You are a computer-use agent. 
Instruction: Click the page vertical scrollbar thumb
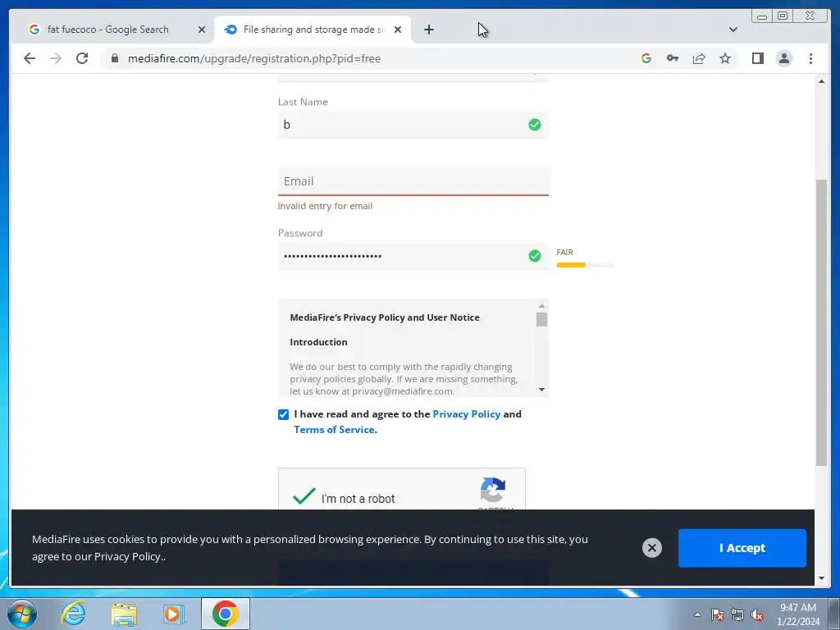pos(821,322)
